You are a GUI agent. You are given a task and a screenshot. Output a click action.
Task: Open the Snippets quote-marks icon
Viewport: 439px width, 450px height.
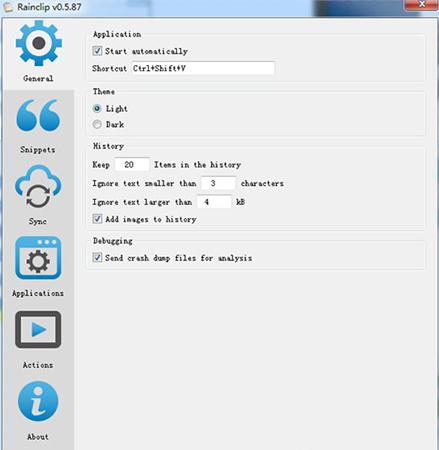[x=38, y=115]
